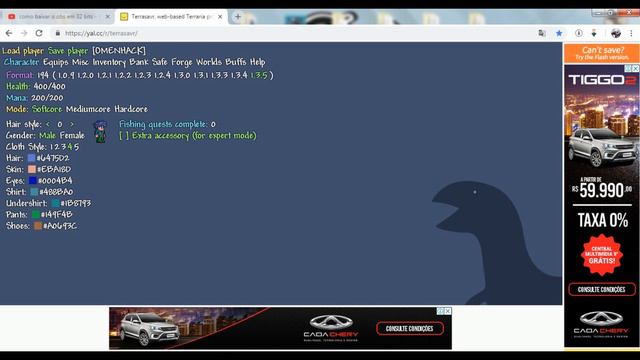
Task: Open the Eyes color swatch
Action: pyautogui.click(x=33, y=180)
